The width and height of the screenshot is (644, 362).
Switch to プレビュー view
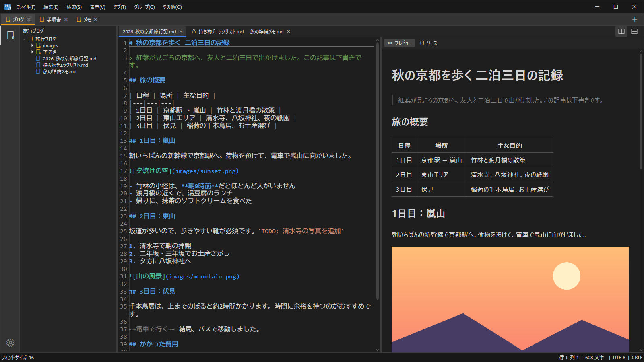click(400, 43)
